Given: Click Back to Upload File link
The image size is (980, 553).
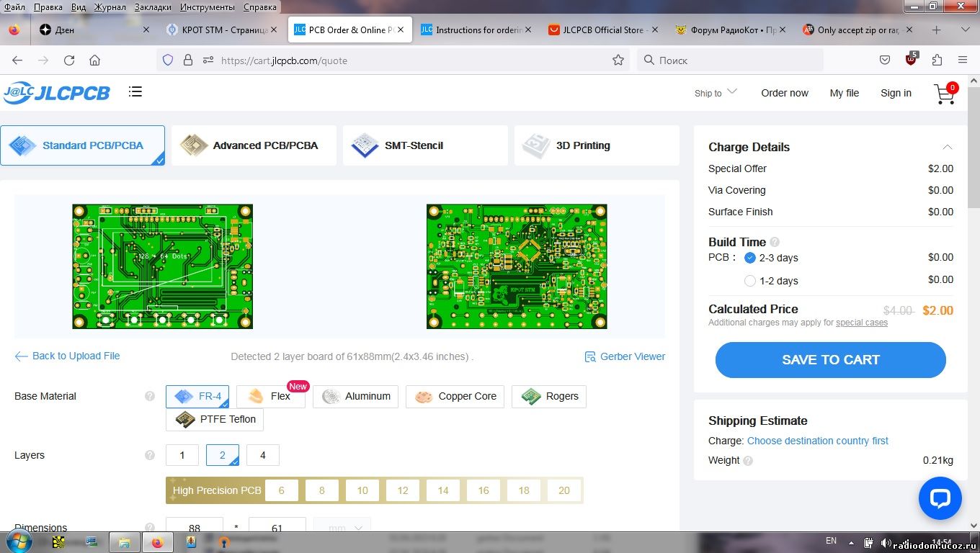Looking at the screenshot, I should 68,356.
